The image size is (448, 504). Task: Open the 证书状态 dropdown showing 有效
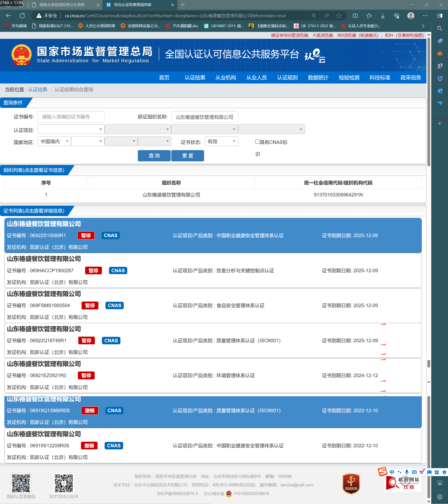221,141
